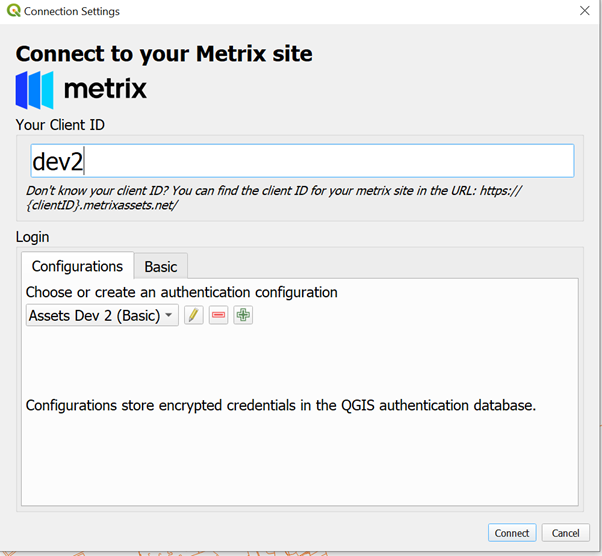Click the Connect button

coord(512,533)
